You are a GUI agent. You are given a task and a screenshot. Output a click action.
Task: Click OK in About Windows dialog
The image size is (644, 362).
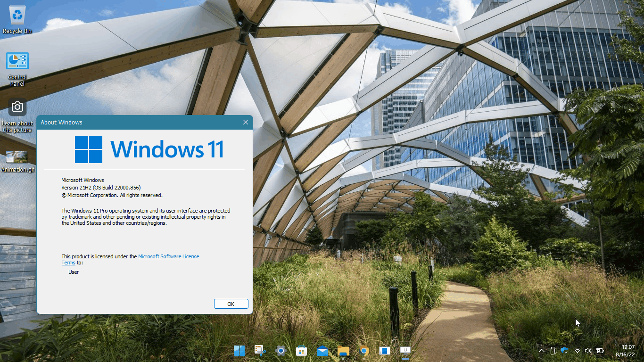[231, 304]
